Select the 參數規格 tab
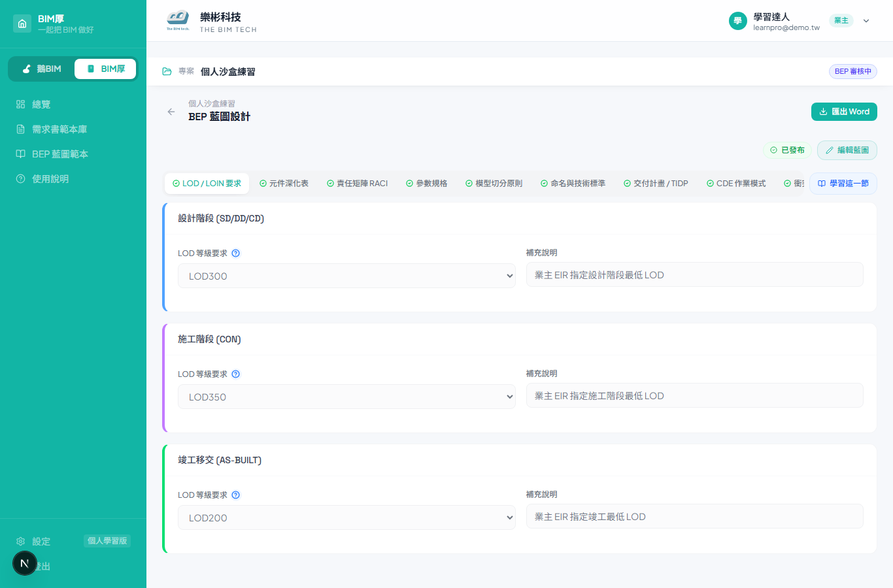Screen dimensions: 893x588 [x=426, y=184]
